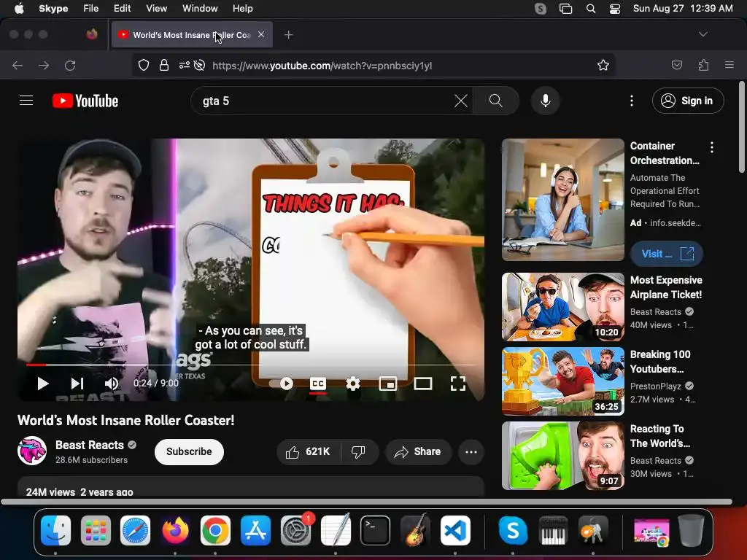747x560 pixels.
Task: Open Beast Reacts channel name link
Action: [90, 445]
